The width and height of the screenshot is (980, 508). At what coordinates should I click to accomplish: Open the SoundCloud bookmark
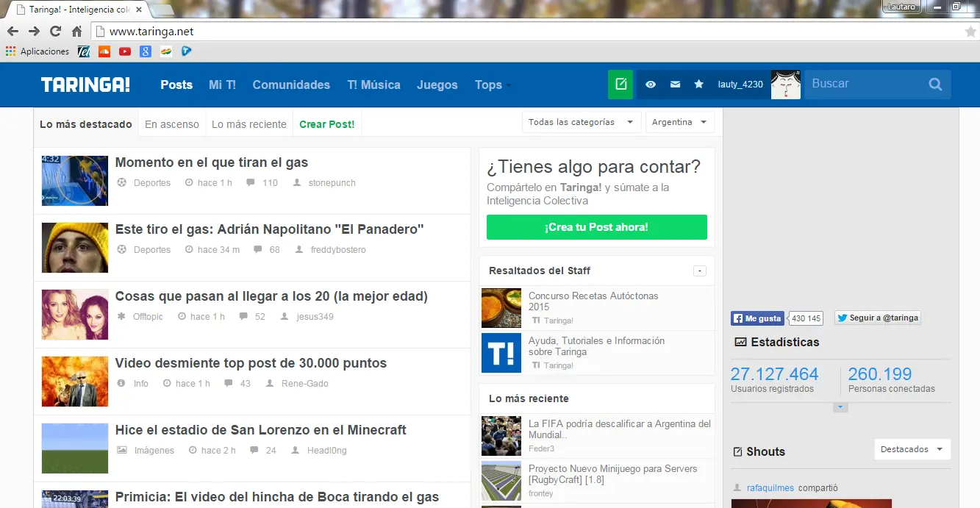104,51
